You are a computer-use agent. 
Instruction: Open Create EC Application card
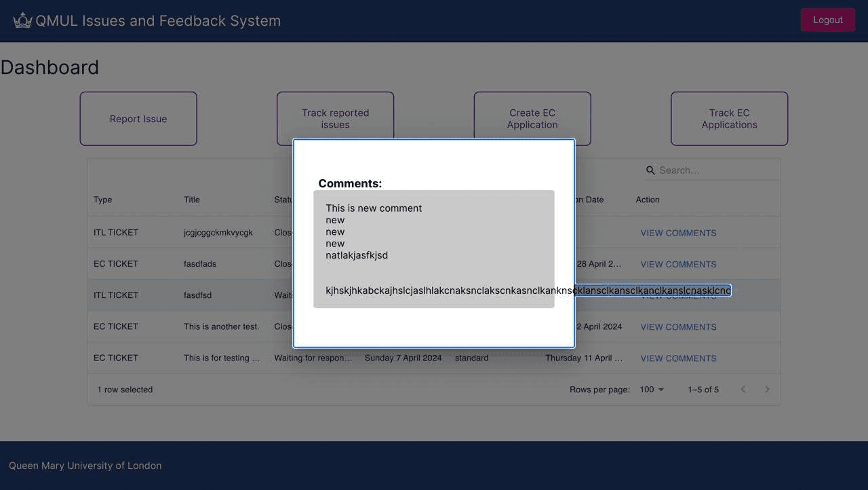click(x=532, y=118)
